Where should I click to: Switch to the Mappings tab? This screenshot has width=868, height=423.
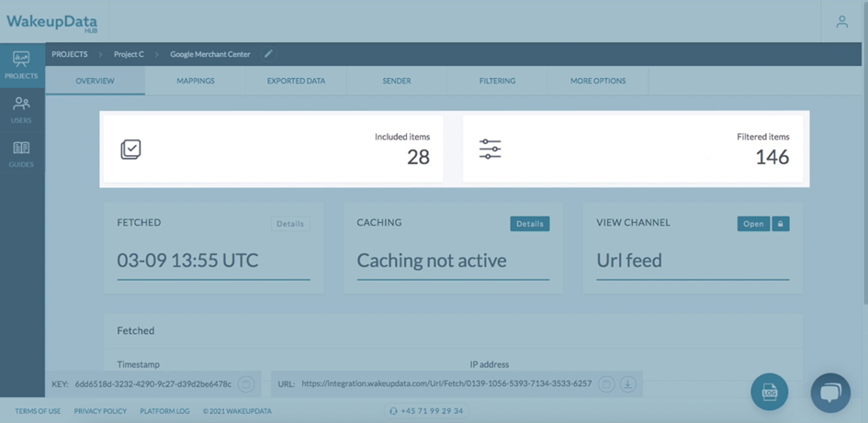tap(196, 81)
